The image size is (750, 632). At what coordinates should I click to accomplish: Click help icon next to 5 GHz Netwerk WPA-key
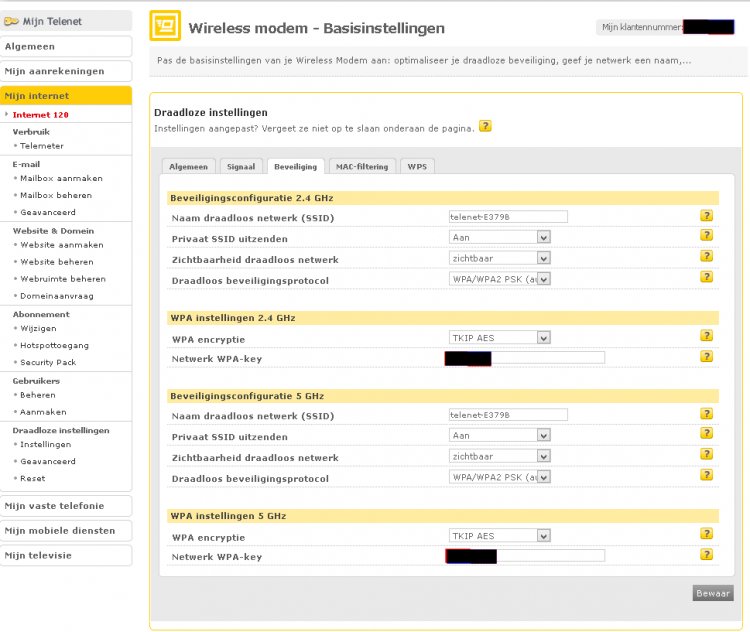[706, 555]
